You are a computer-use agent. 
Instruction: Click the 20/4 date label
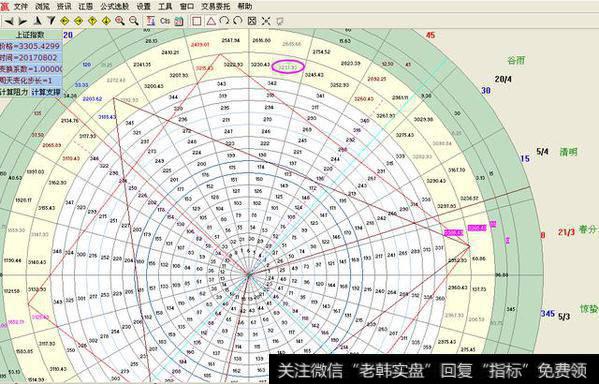[x=503, y=79]
